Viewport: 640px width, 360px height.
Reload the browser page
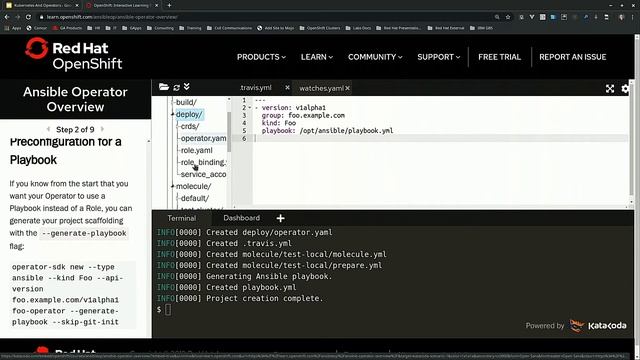click(x=28, y=17)
